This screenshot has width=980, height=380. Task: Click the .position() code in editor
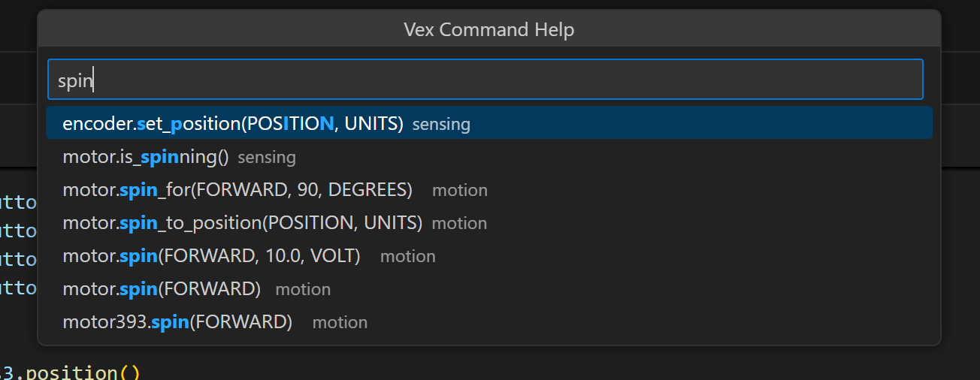click(81, 372)
